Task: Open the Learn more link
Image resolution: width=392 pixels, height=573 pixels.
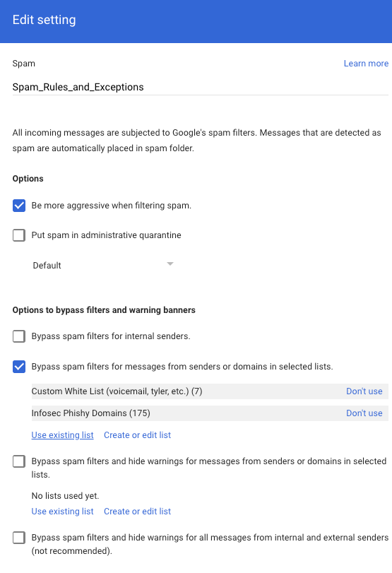Action: coord(366,64)
